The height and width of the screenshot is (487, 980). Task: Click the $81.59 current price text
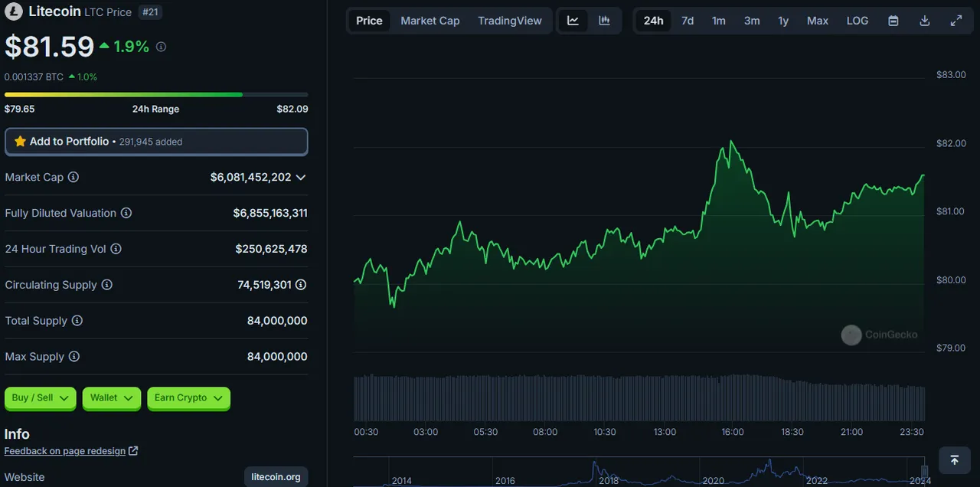point(50,47)
